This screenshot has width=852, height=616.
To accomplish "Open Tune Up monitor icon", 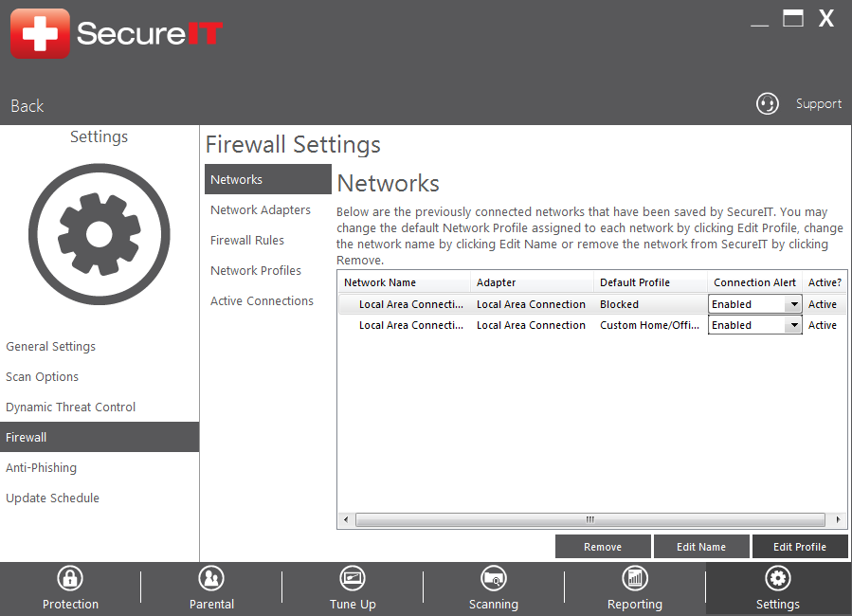I will pyautogui.click(x=353, y=578).
